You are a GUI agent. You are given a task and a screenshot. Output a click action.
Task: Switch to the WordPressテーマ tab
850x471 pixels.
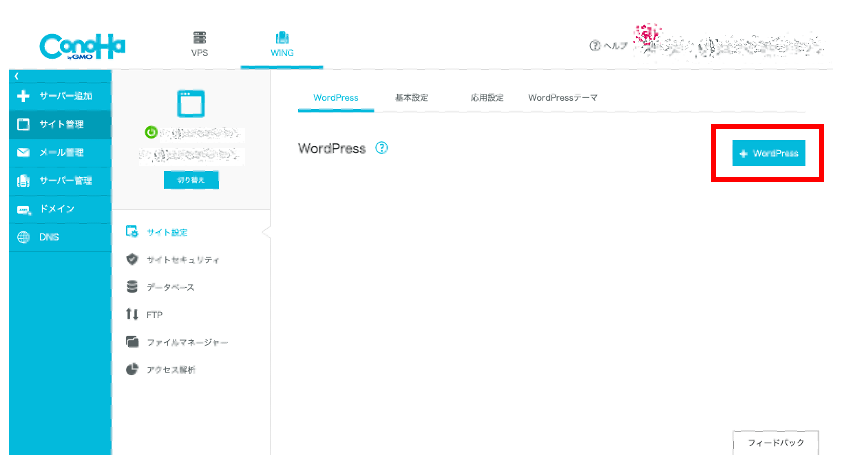(563, 98)
